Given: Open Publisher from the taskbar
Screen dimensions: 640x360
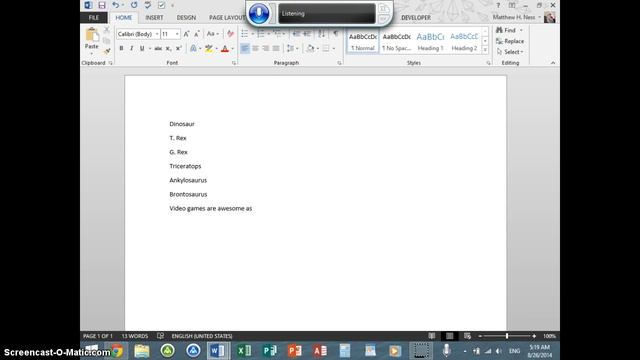Looking at the screenshot, I should point(269,351).
